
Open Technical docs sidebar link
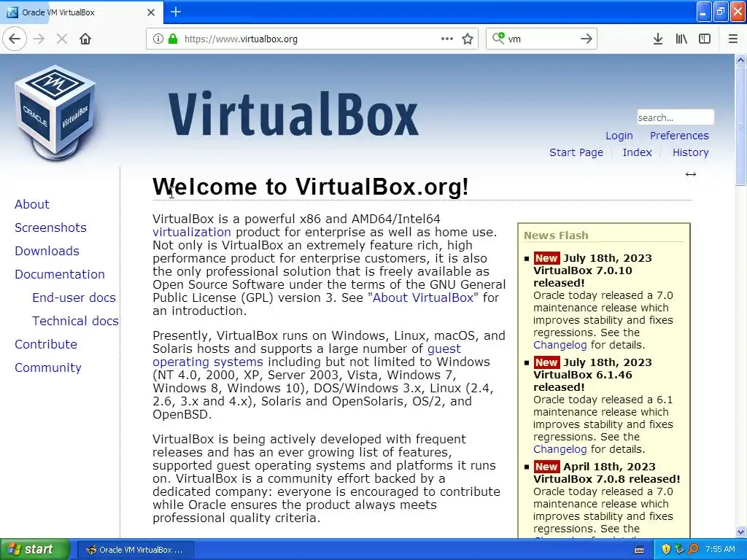click(x=75, y=321)
